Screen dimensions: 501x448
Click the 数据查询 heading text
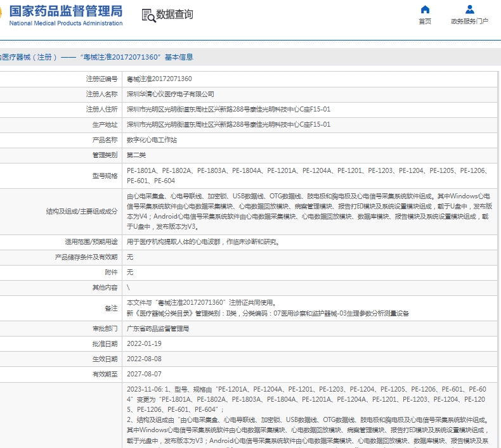point(174,15)
